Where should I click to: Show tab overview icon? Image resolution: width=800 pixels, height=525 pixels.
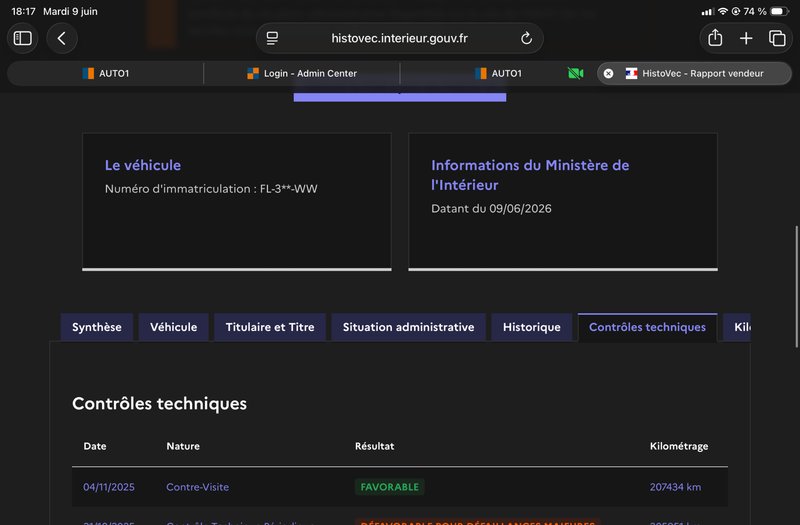click(777, 38)
